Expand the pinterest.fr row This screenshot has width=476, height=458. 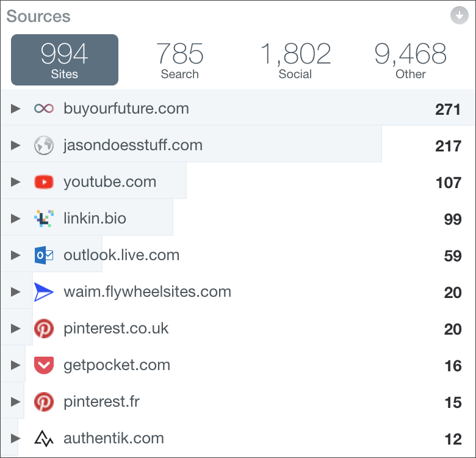click(15, 401)
